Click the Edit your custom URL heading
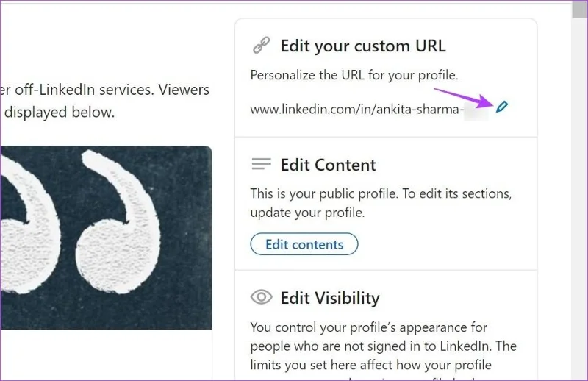 click(363, 46)
